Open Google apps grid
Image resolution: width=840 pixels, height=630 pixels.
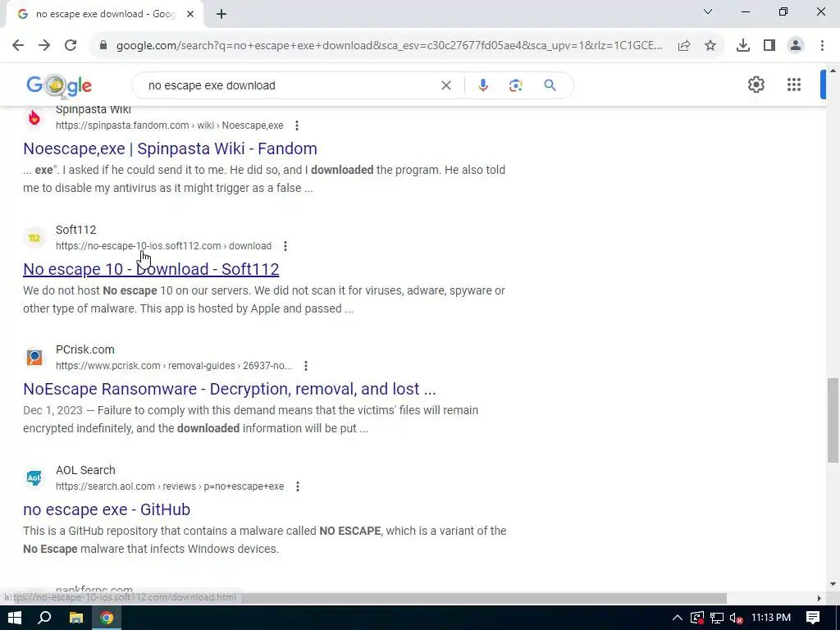coord(794,84)
